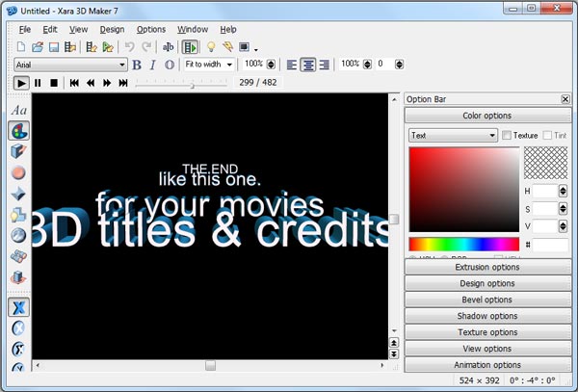Select the bevel sphere tool in sidebar
The width and height of the screenshot is (578, 392).
coord(18,172)
